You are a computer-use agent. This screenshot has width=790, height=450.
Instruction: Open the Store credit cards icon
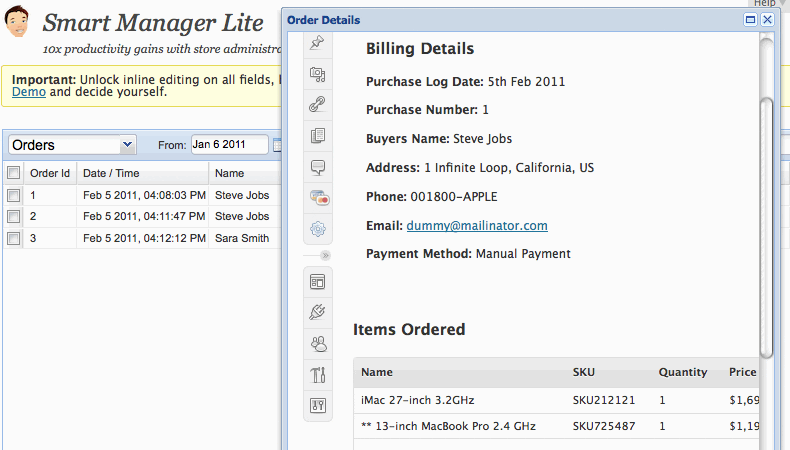pos(319,198)
